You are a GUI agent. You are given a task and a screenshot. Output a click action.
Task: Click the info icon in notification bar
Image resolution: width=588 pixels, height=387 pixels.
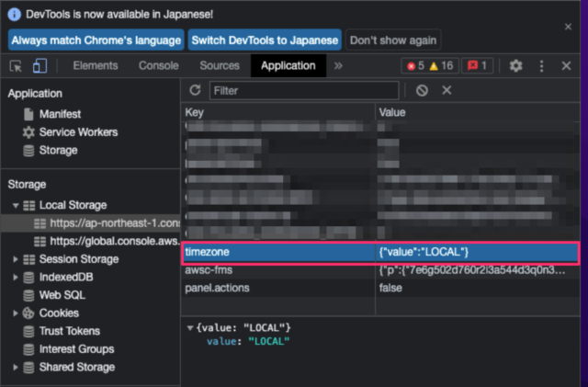[15, 15]
